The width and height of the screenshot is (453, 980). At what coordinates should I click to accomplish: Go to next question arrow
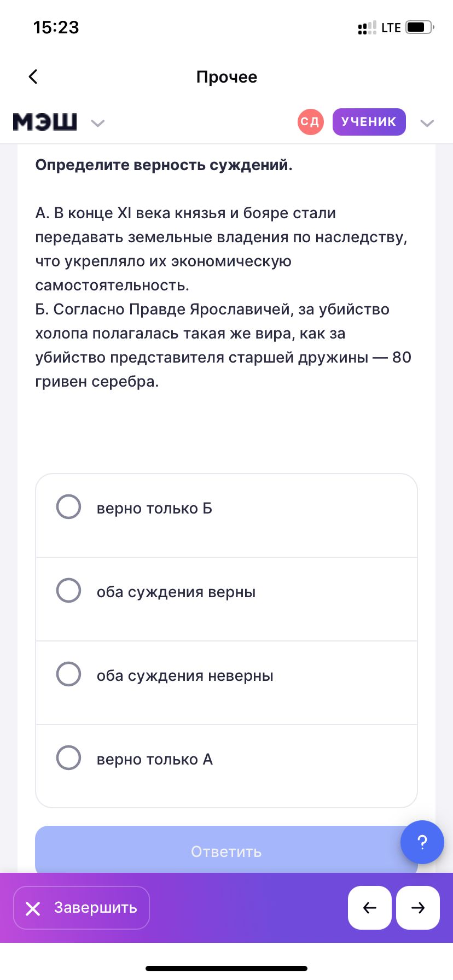click(418, 908)
